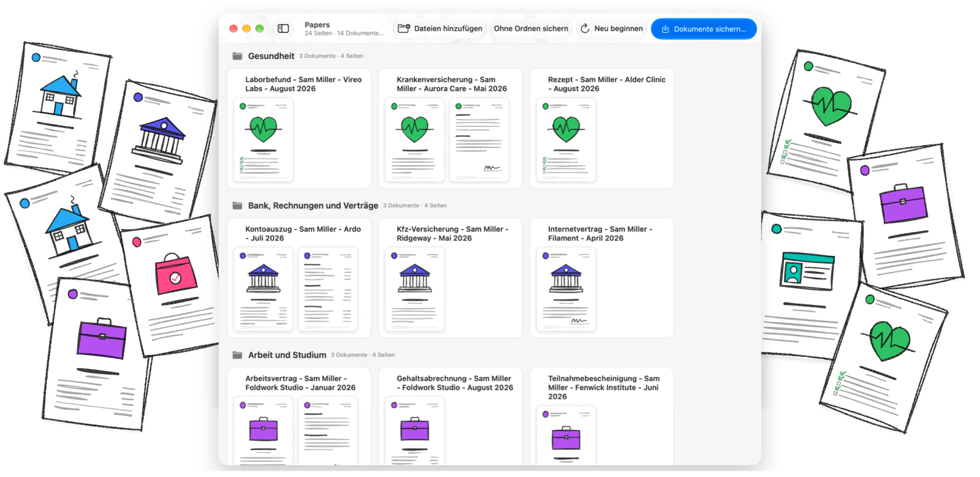Select the Kfz-Versicherung page thumbnail
Viewport: 980px width, 477px height.
(415, 290)
